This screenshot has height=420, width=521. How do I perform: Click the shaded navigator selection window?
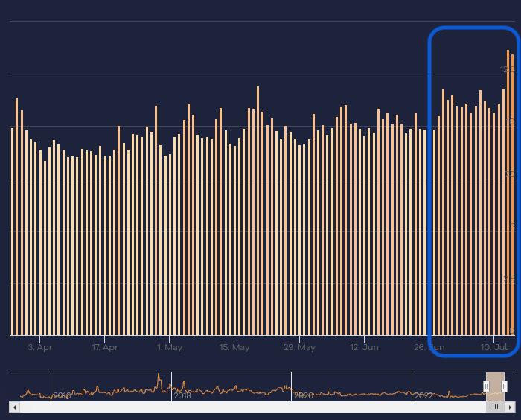click(x=495, y=386)
